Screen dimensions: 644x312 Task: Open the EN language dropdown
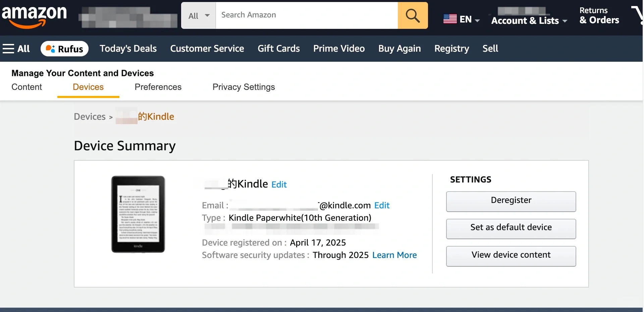pyautogui.click(x=462, y=19)
